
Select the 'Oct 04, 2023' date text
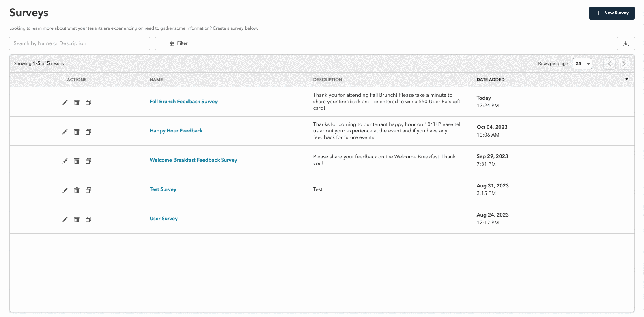[492, 127]
